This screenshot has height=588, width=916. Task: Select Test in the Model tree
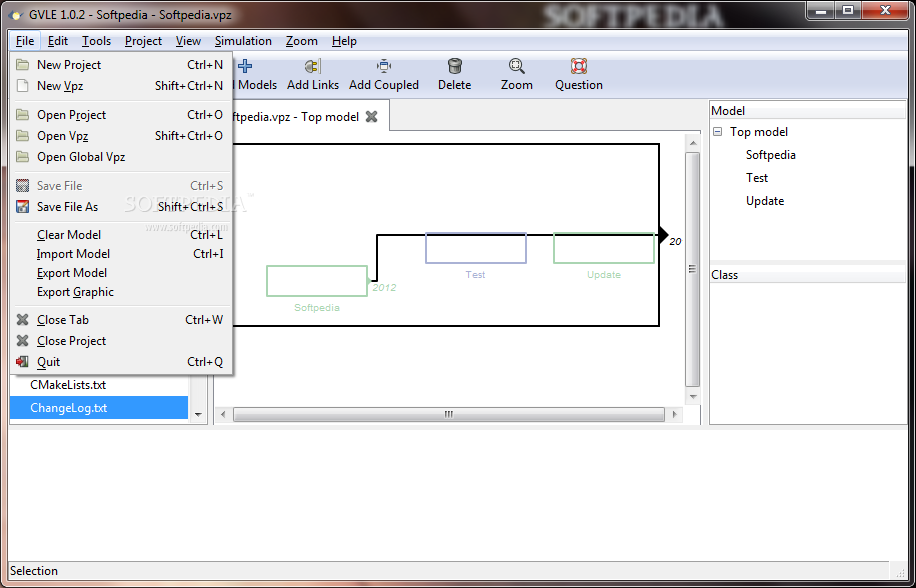tap(757, 178)
